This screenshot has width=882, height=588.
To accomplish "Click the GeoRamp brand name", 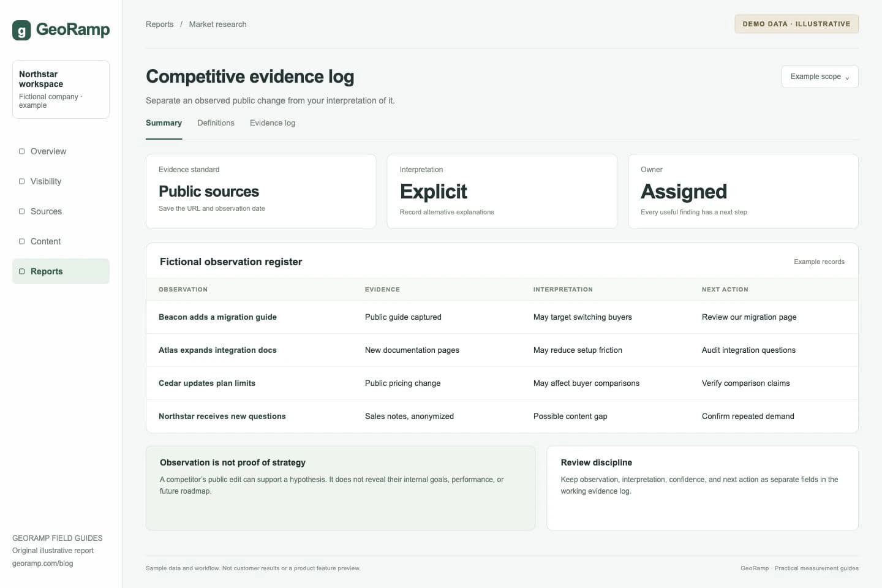I will click(x=73, y=29).
